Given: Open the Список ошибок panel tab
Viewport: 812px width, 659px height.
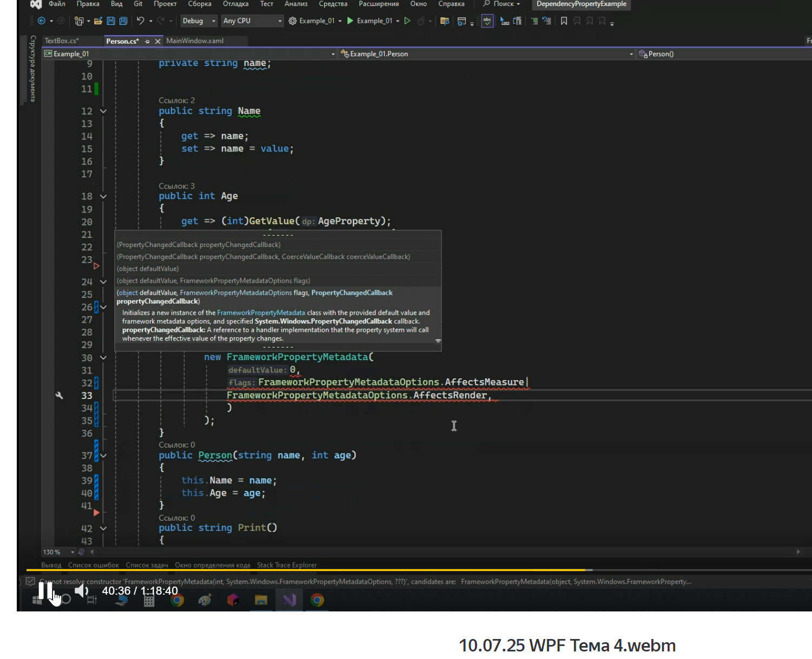Looking at the screenshot, I should (x=94, y=565).
